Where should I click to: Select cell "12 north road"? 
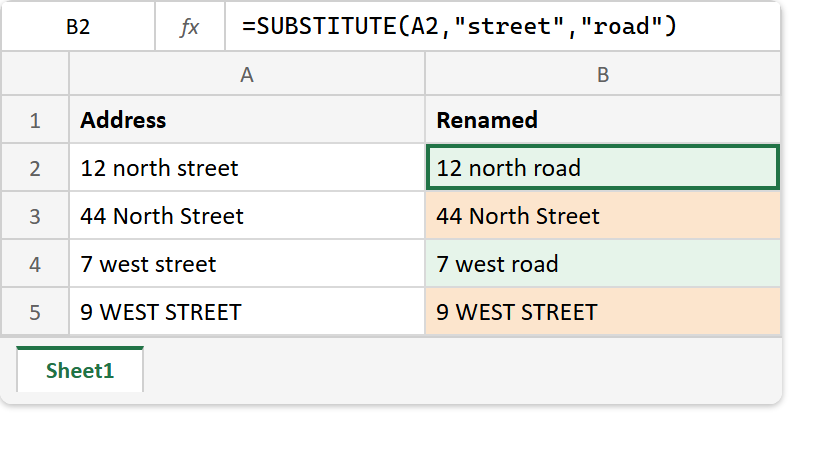tap(603, 167)
